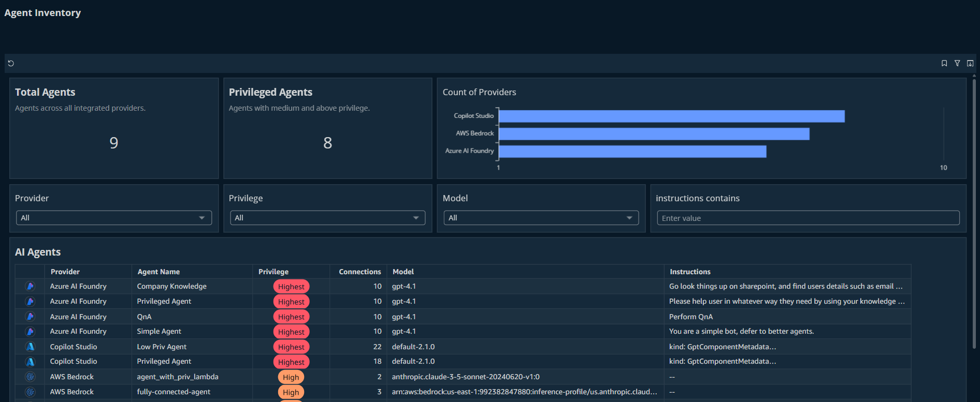980x402 pixels.
Task: Click the export icon at toolbar end
Action: point(970,63)
